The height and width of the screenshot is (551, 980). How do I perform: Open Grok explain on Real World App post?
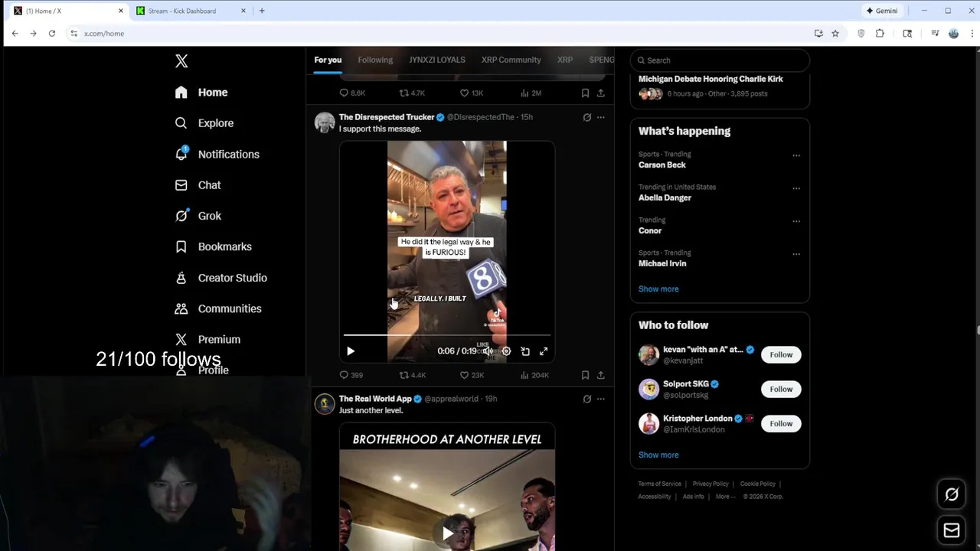point(587,399)
